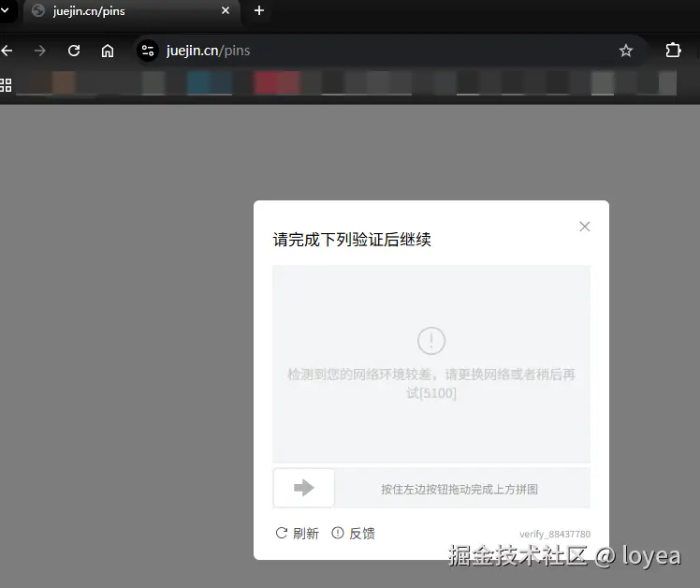Focus the address bar showing juejin.cn/pins
This screenshot has height=588, width=700.
388,51
